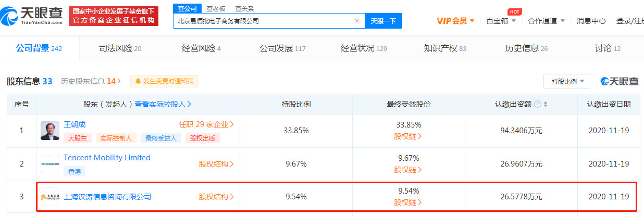Open 消息中心

591,21
